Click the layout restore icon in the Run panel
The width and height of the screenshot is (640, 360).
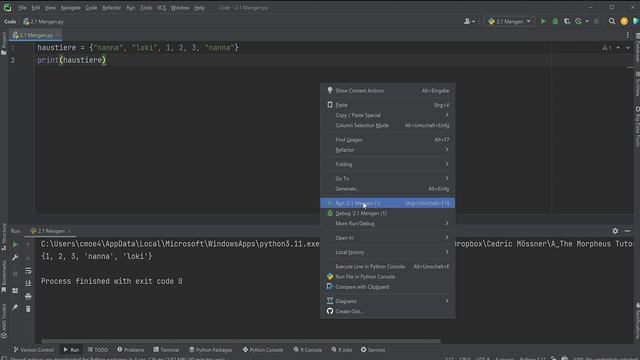point(15,291)
